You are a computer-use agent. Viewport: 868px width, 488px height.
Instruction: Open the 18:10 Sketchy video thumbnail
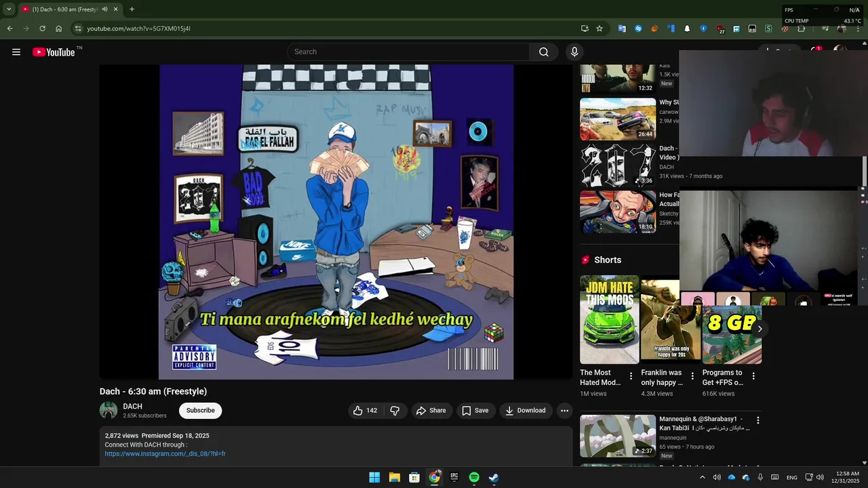coord(618,212)
